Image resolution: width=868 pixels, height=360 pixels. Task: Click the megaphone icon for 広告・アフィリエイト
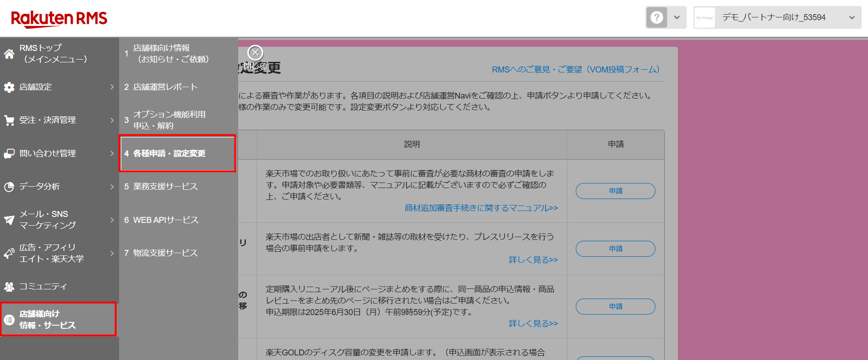pyautogui.click(x=9, y=253)
